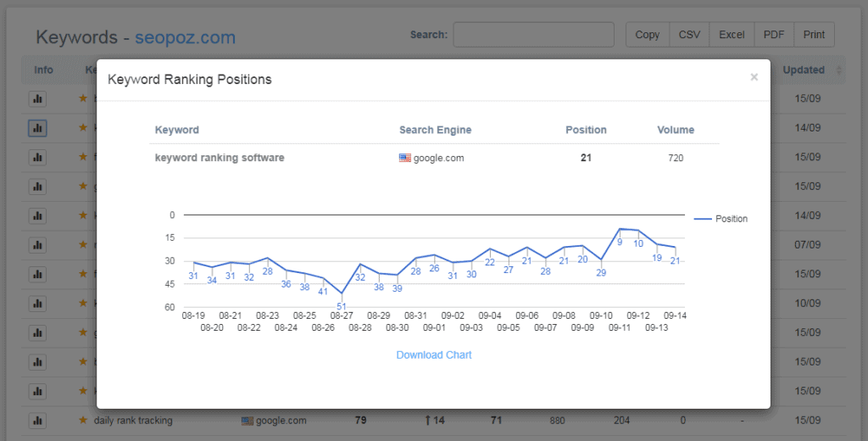Close the Keyword Ranking Positions dialog
Image resolution: width=868 pixels, height=441 pixels.
click(754, 77)
